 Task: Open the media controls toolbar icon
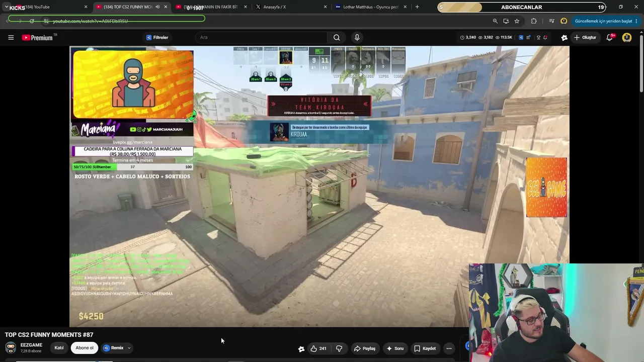(552, 21)
